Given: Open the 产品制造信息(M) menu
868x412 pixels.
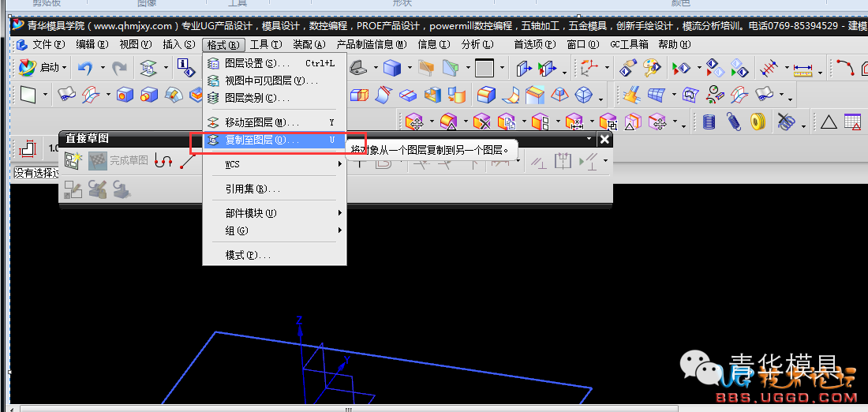Looking at the screenshot, I should click(372, 44).
